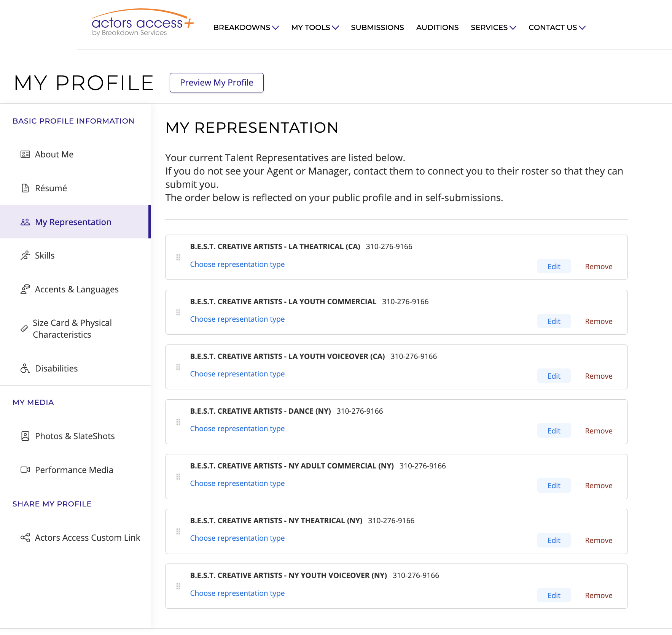Image resolution: width=672 pixels, height=635 pixels.
Task: Click Preview My Profile button
Action: (x=217, y=83)
